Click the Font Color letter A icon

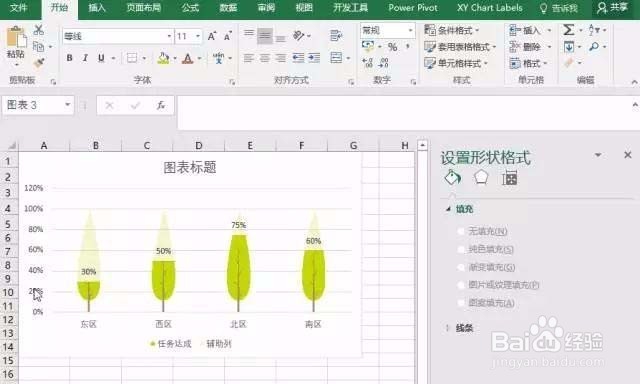[187, 58]
